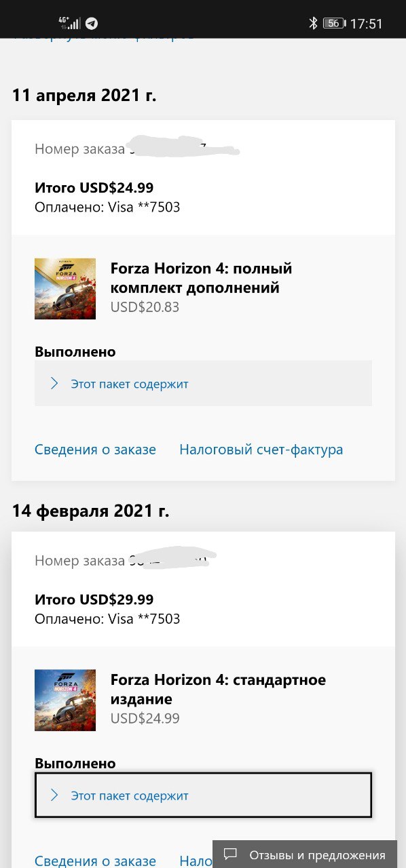The image size is (406, 868).
Task: Select the "Итого USD$29.99" total text
Action: pos(94,599)
